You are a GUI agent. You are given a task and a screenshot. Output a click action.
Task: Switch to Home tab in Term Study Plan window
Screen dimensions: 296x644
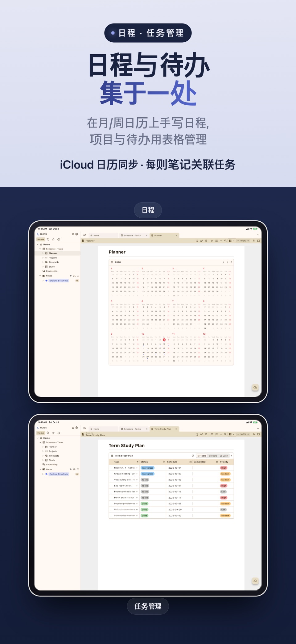103,429
